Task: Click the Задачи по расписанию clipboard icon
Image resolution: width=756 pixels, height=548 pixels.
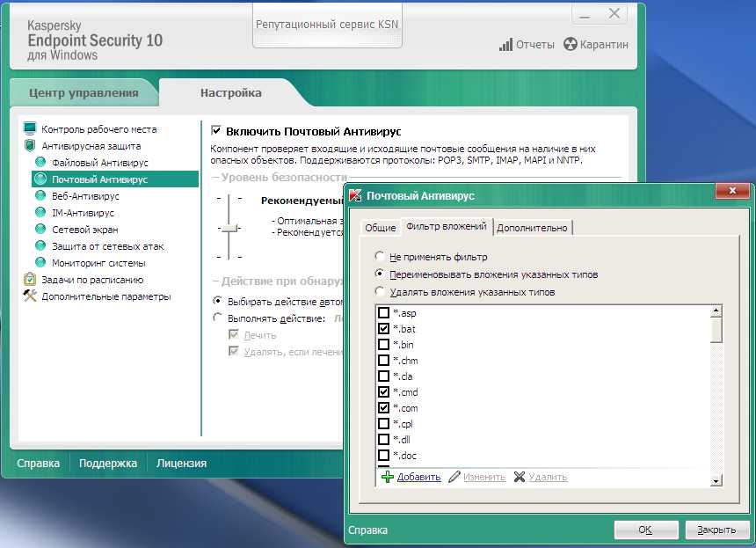Action: click(x=30, y=280)
